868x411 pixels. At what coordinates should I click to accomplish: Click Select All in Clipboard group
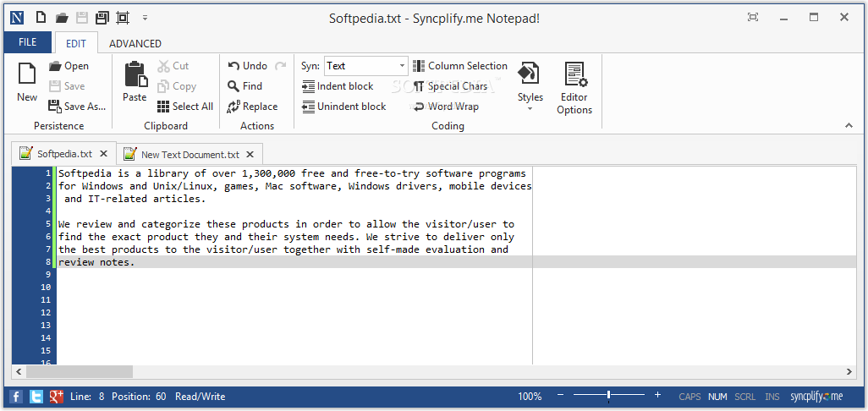(184, 107)
